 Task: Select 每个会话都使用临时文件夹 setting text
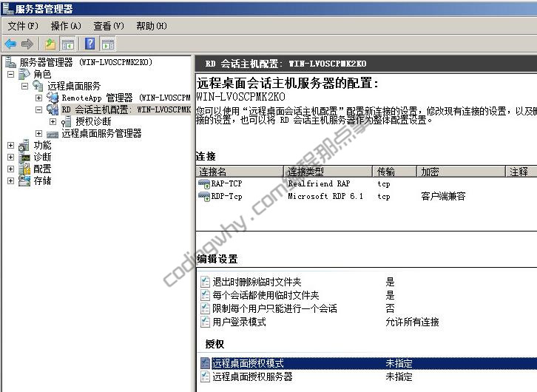pyautogui.click(x=266, y=295)
